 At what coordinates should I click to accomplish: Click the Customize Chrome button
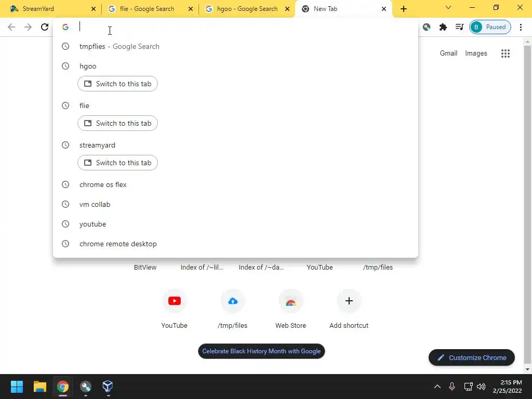coord(472,357)
